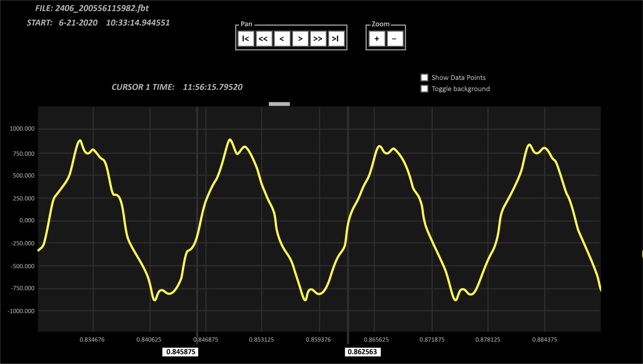Click the START time 10:33:14.944551
Image resolution: width=643 pixels, height=364 pixels.
pos(138,23)
